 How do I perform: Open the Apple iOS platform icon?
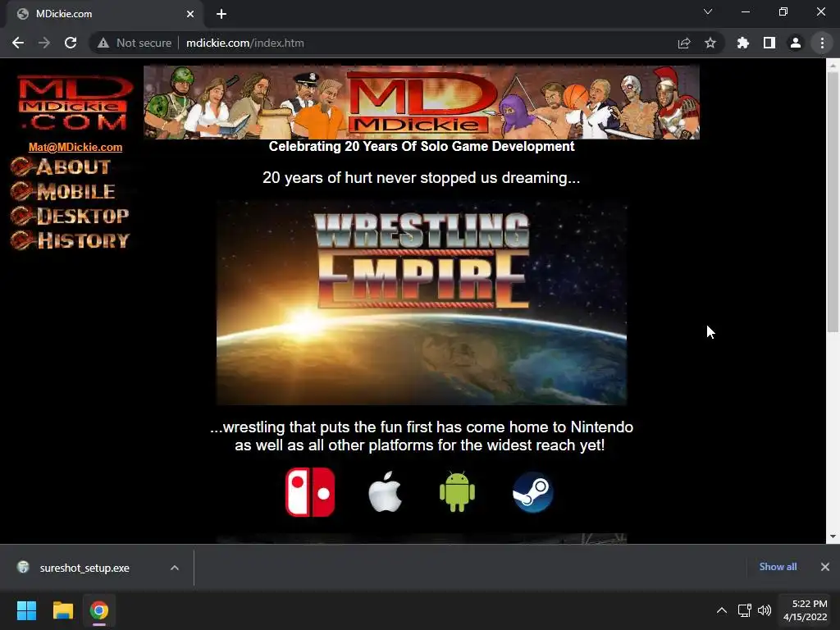(x=386, y=492)
